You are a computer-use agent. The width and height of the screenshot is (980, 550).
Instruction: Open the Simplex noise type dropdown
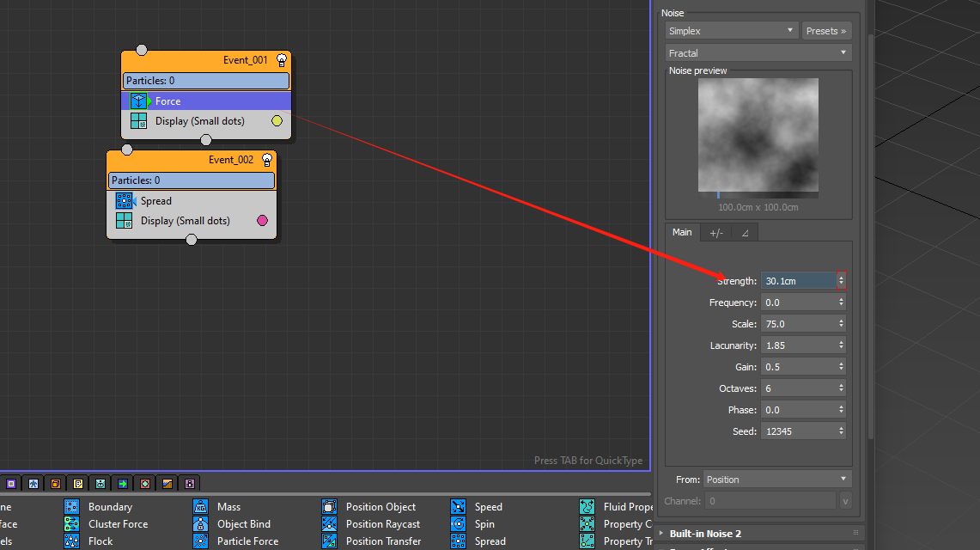[x=731, y=31]
